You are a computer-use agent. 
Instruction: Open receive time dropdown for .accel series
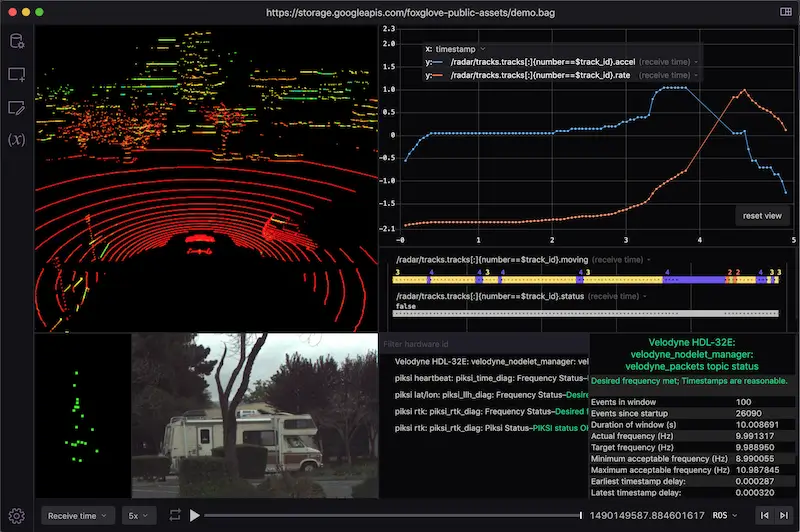(668, 62)
